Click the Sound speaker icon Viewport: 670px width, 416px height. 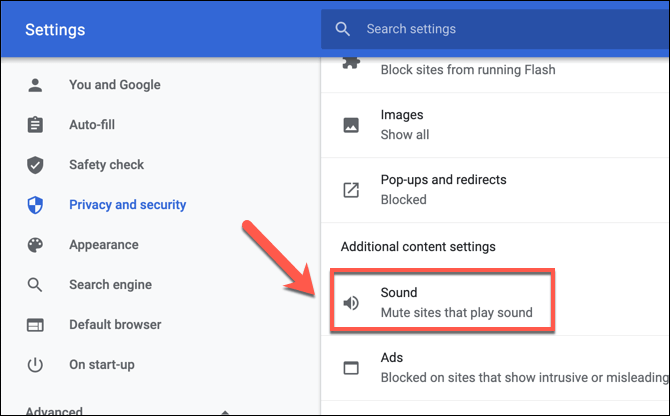pos(351,303)
